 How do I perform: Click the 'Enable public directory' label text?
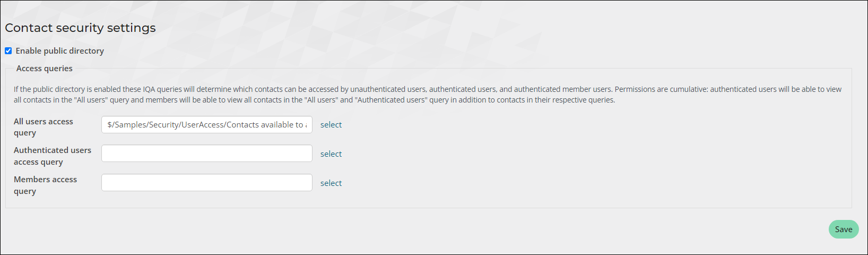click(59, 51)
